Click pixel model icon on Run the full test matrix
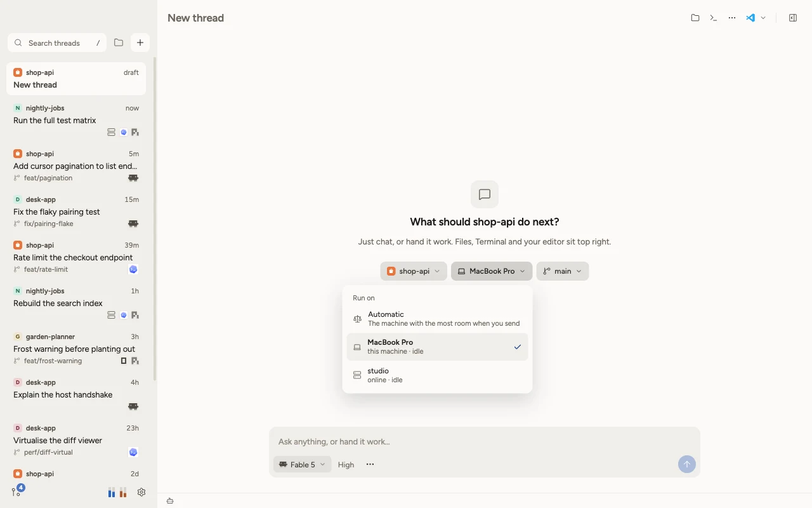Screen dimensions: 812x508 point(134,132)
